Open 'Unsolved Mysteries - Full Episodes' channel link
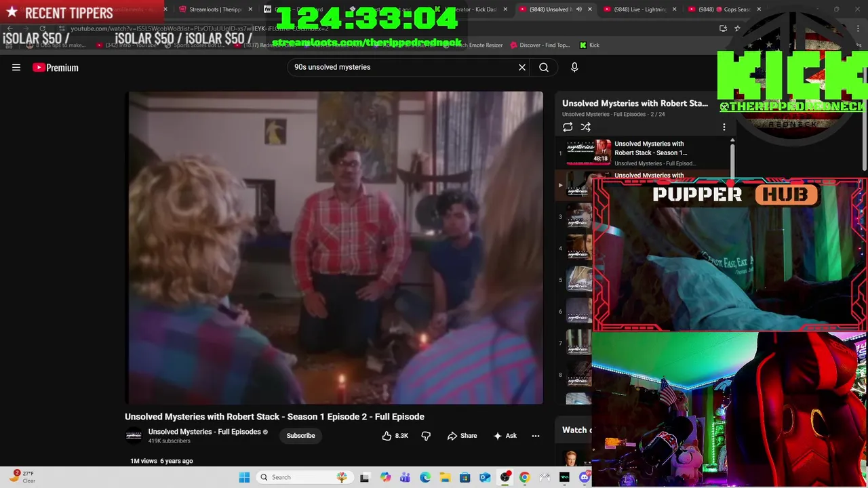This screenshot has height=488, width=868. [204, 432]
